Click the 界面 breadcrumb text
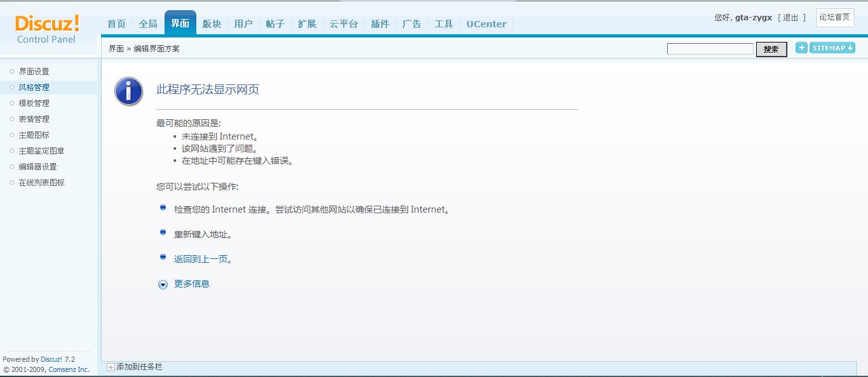This screenshot has width=868, height=377. pyautogui.click(x=116, y=49)
